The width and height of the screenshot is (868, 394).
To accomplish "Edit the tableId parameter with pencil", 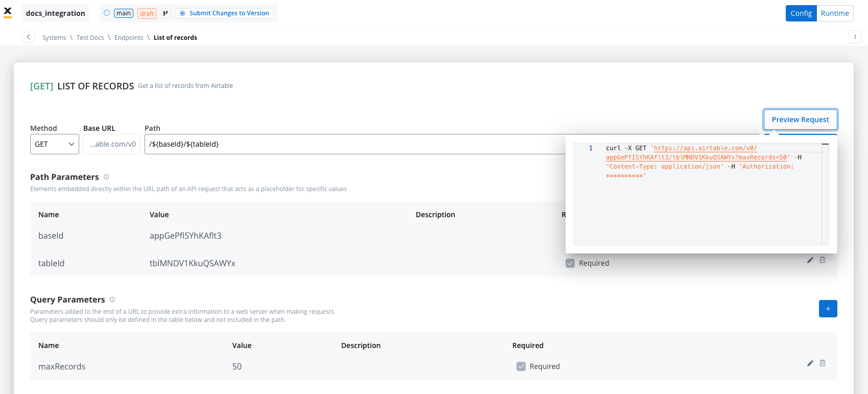I will (x=810, y=260).
